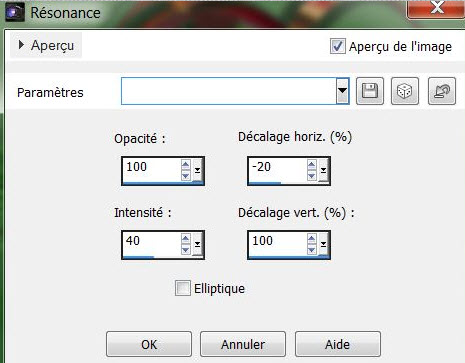465x363 pixels.
Task: Decrease Opacité with the down arrow
Action: 186,175
